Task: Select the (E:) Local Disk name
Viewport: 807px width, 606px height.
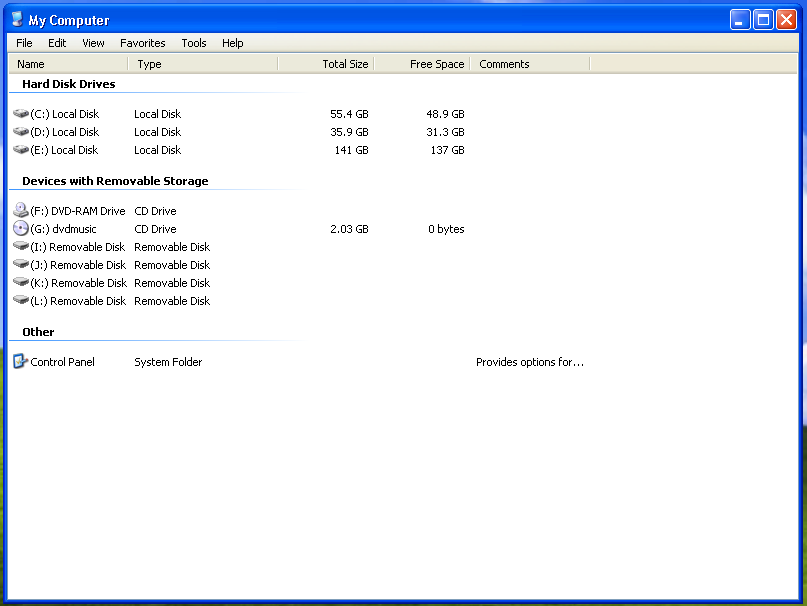Action: pos(64,150)
